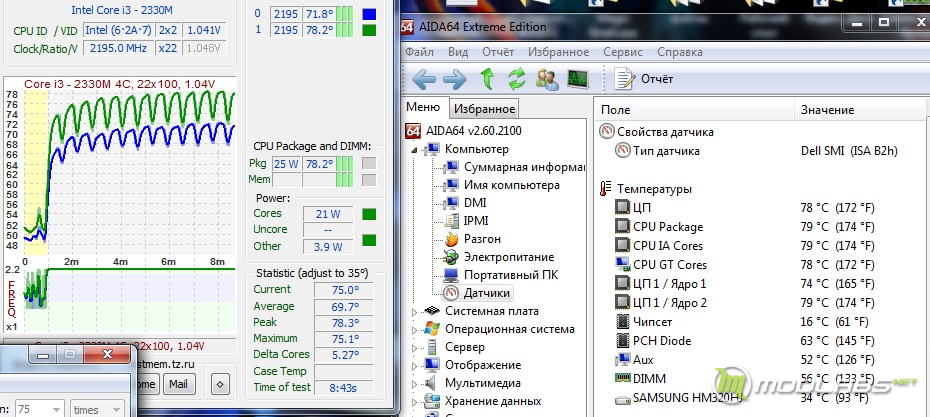Open the Избранное menu in menu bar
This screenshot has height=417, width=930.
point(559,52)
